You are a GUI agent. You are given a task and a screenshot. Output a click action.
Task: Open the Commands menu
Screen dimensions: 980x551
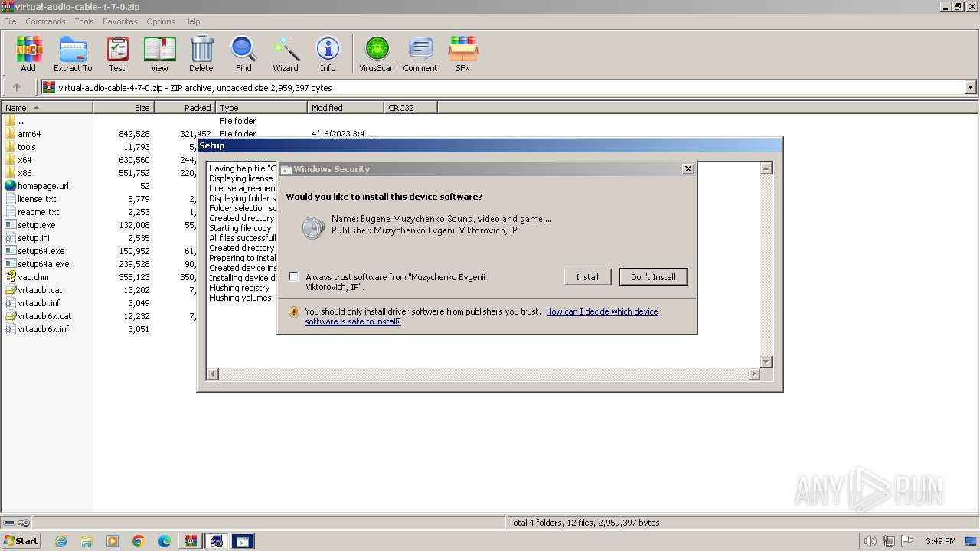(45, 21)
